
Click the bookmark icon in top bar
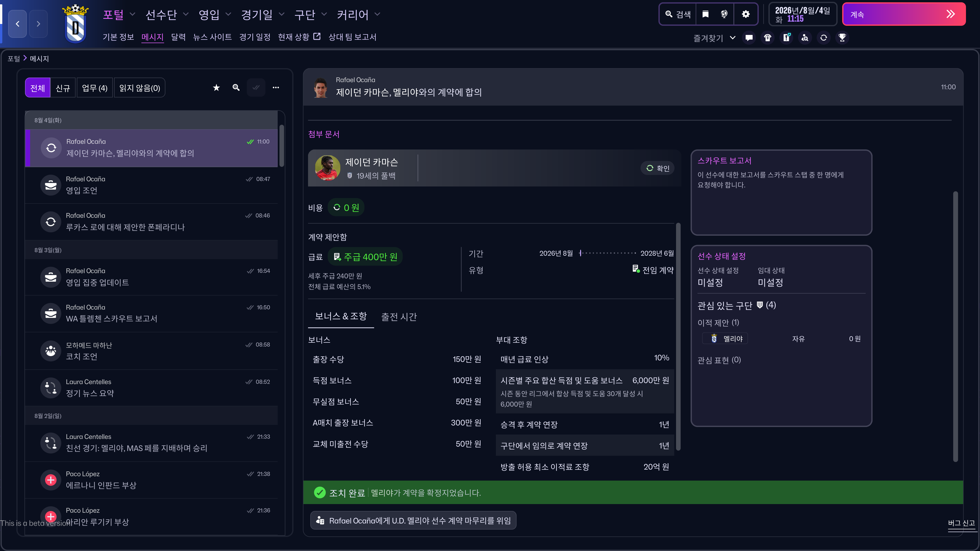(705, 15)
